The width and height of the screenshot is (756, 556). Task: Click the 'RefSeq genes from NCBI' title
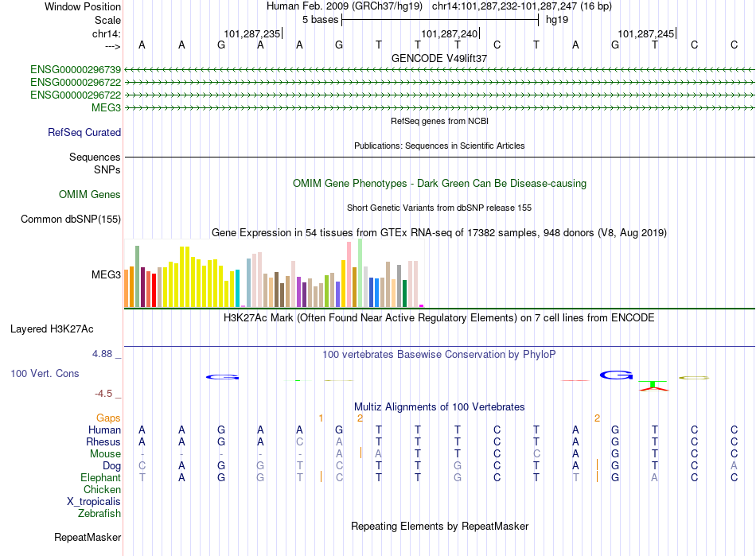click(x=440, y=121)
